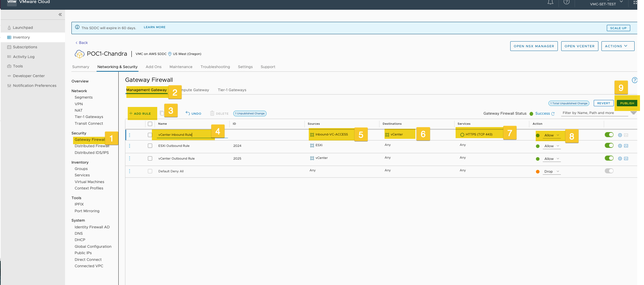
Task: Disable the ESXi Outbound Rule toggle
Action: coord(609,146)
